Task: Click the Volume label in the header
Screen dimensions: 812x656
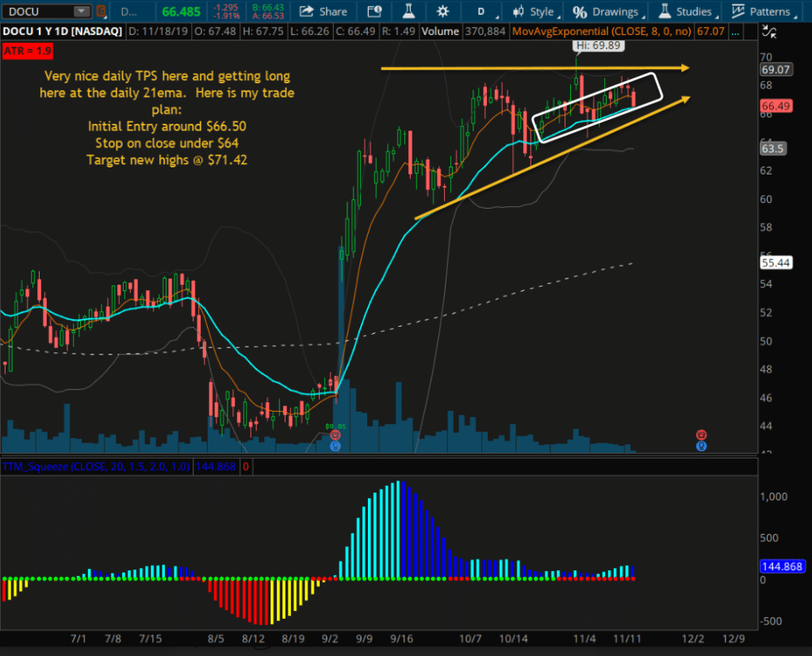Action: click(440, 32)
